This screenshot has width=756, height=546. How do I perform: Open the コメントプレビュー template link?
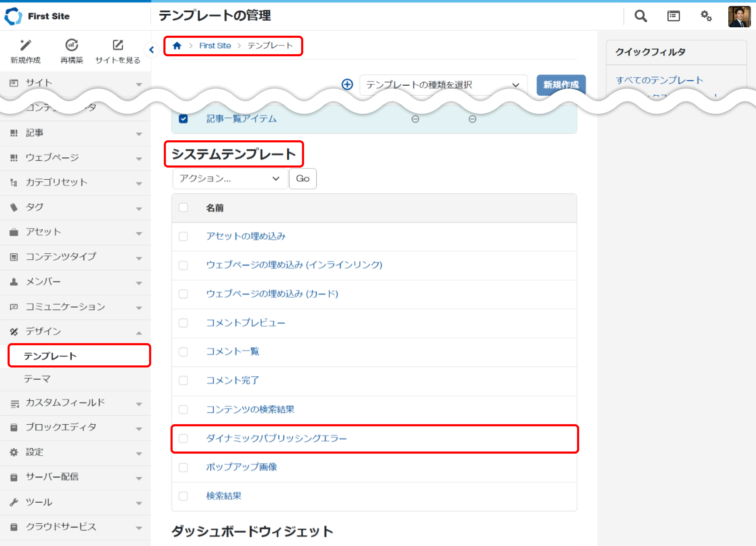(245, 323)
